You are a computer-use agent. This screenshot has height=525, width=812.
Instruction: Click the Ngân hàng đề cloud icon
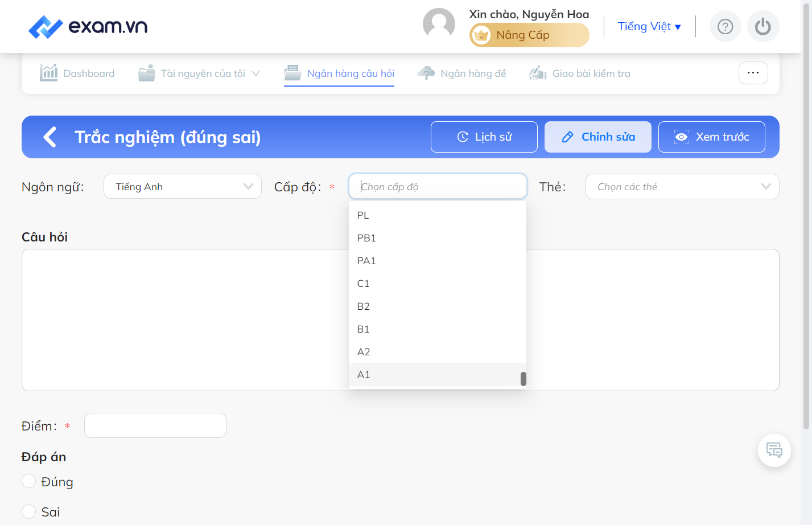426,73
